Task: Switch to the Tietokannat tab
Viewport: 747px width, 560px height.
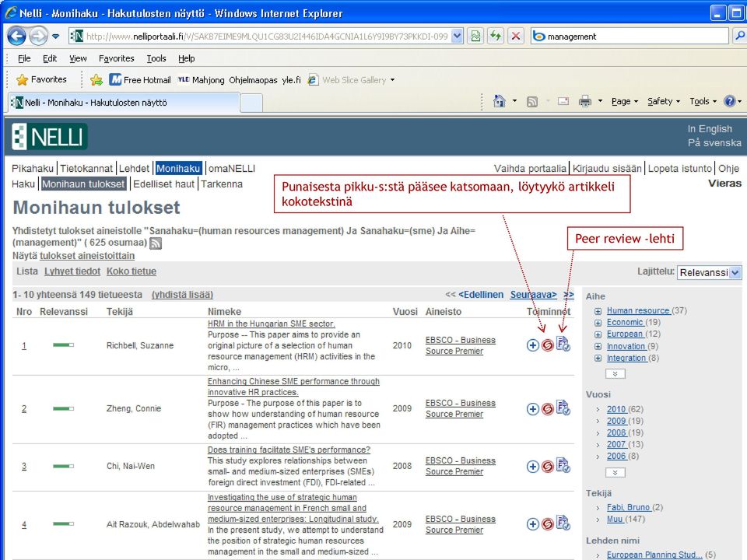Action: click(86, 169)
